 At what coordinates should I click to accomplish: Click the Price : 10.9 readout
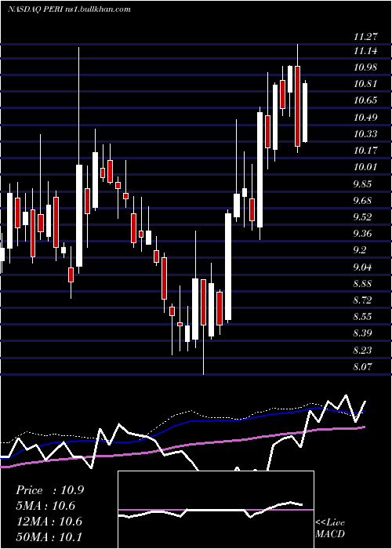click(50, 490)
